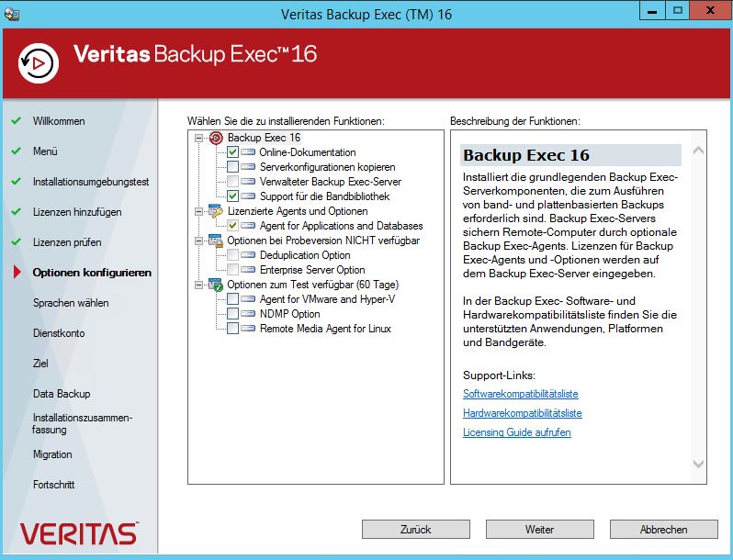This screenshot has height=560, width=733.
Task: Open the Licensing Guide aufrufen link
Action: 516,432
